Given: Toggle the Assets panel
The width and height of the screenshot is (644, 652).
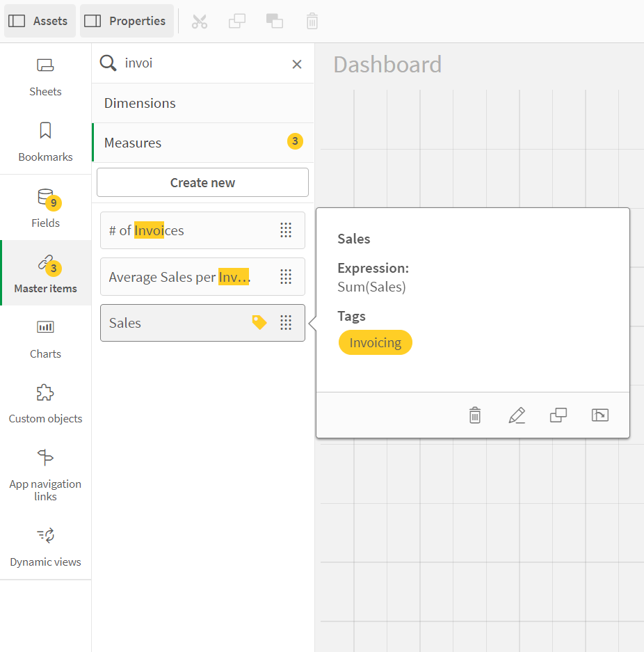Looking at the screenshot, I should pyautogui.click(x=38, y=21).
